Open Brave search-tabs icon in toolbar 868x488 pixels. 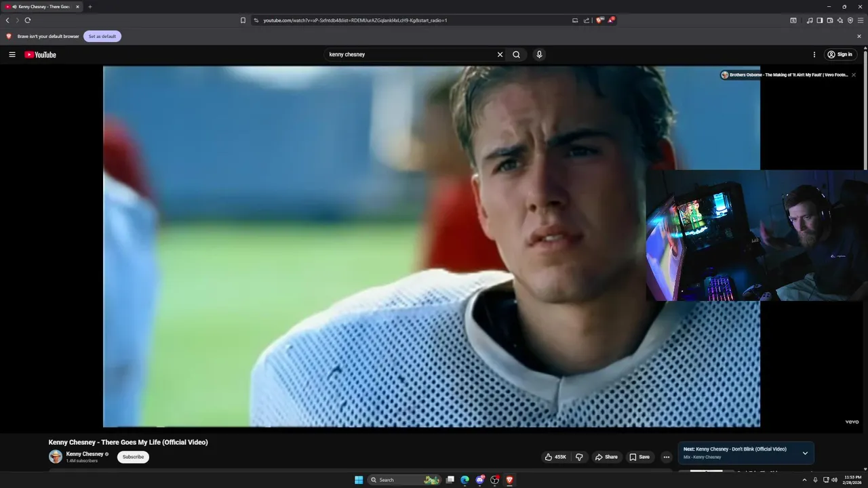coord(793,20)
